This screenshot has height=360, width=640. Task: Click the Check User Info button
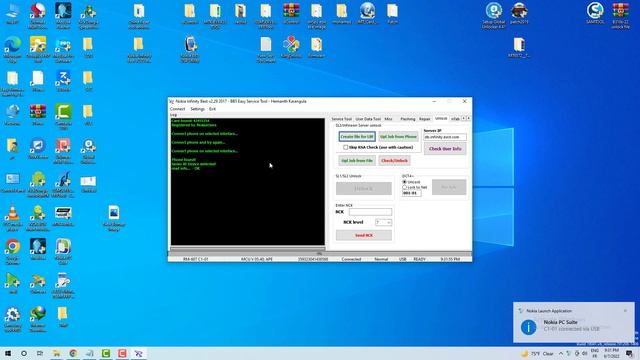click(445, 149)
